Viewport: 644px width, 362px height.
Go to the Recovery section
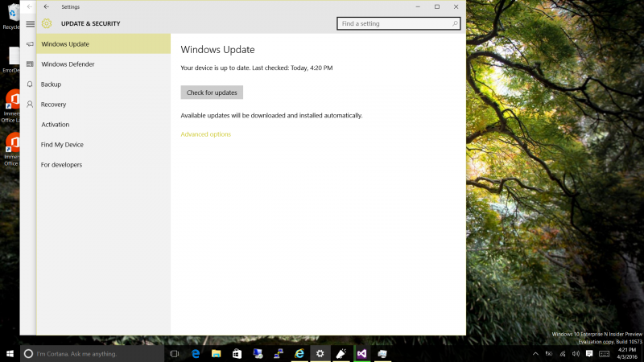click(x=53, y=105)
